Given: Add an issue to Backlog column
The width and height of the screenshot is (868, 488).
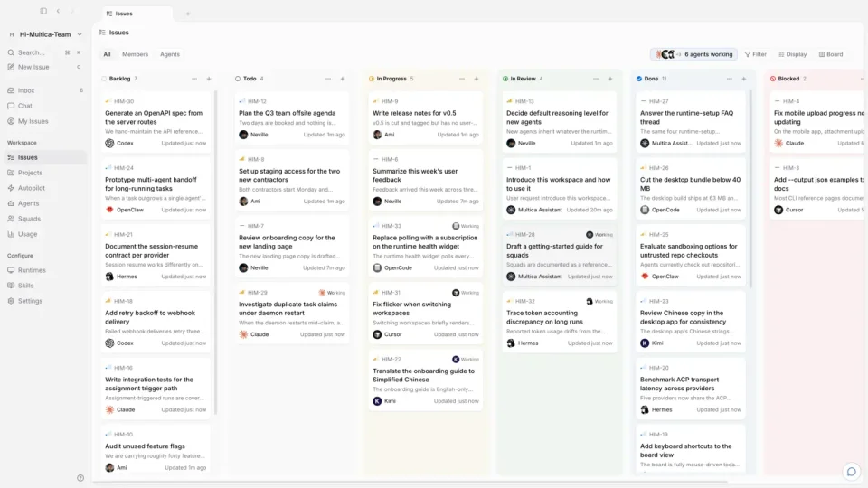Looking at the screenshot, I should tap(209, 79).
